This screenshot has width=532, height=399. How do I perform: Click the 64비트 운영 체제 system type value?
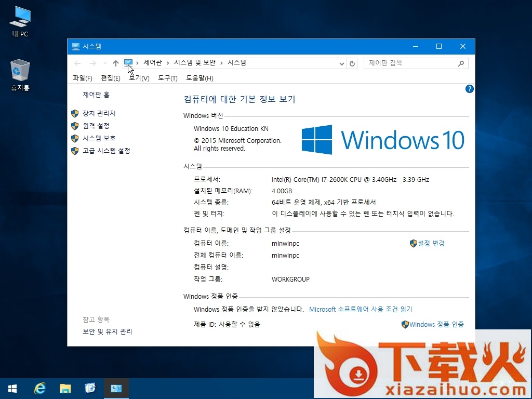(324, 202)
